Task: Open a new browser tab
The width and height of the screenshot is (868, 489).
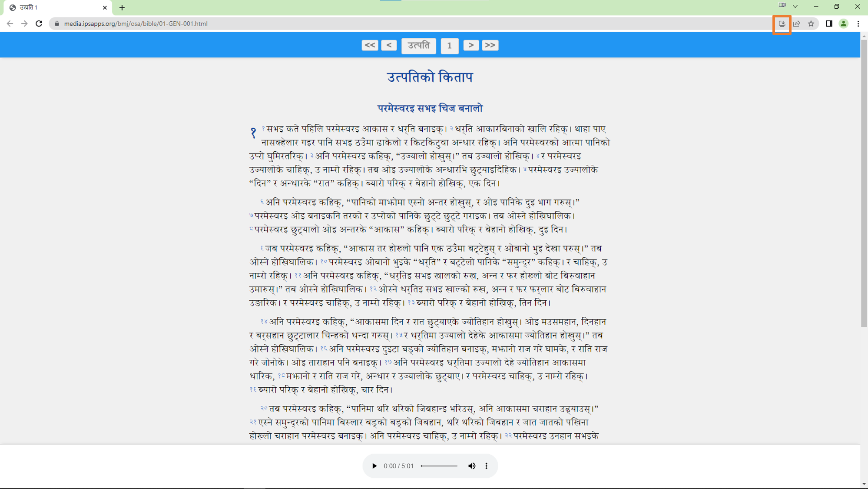Action: pos(122,7)
